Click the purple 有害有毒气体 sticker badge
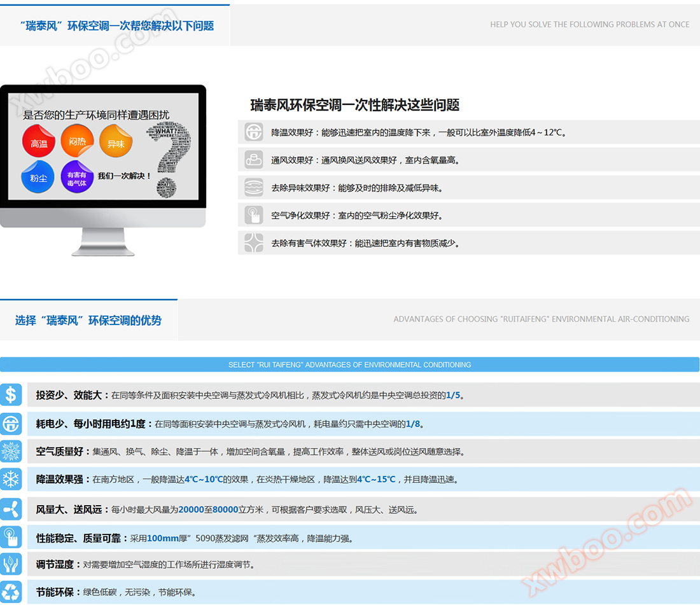The width and height of the screenshot is (700, 605). (77, 178)
